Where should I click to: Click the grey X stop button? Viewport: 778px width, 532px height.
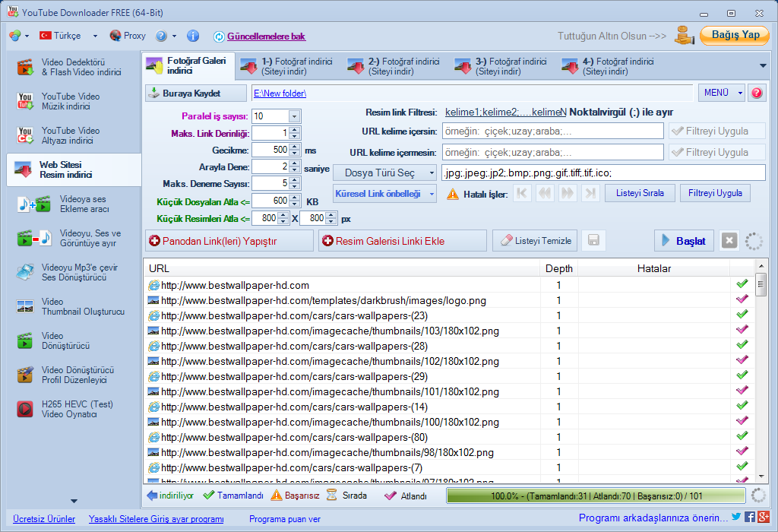tap(729, 241)
